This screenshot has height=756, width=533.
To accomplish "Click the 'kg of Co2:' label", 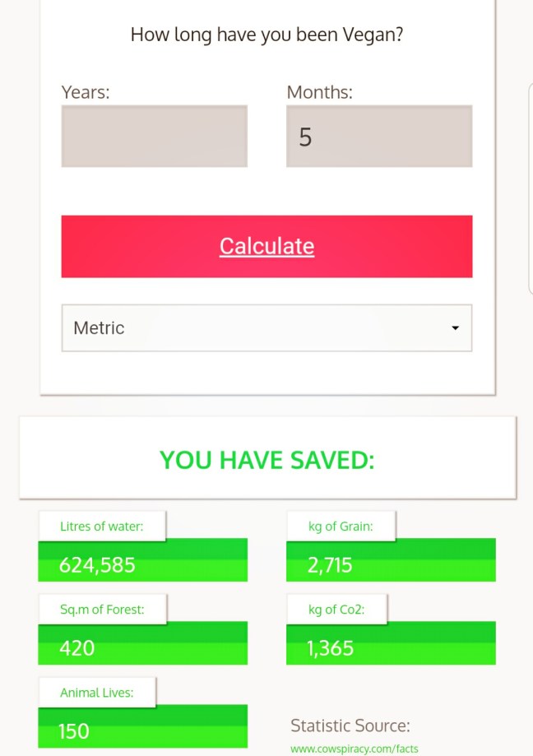I will [x=336, y=610].
